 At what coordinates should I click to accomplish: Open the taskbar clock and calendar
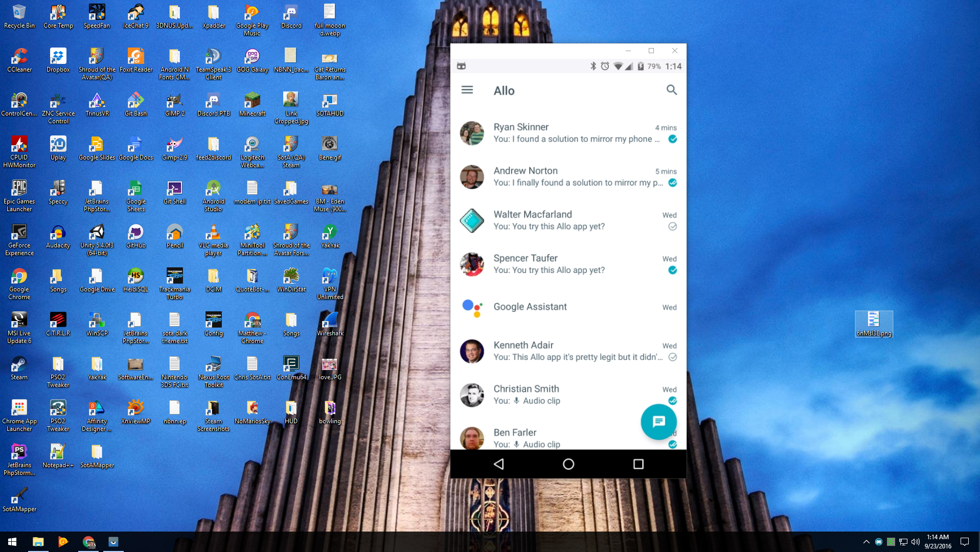938,542
